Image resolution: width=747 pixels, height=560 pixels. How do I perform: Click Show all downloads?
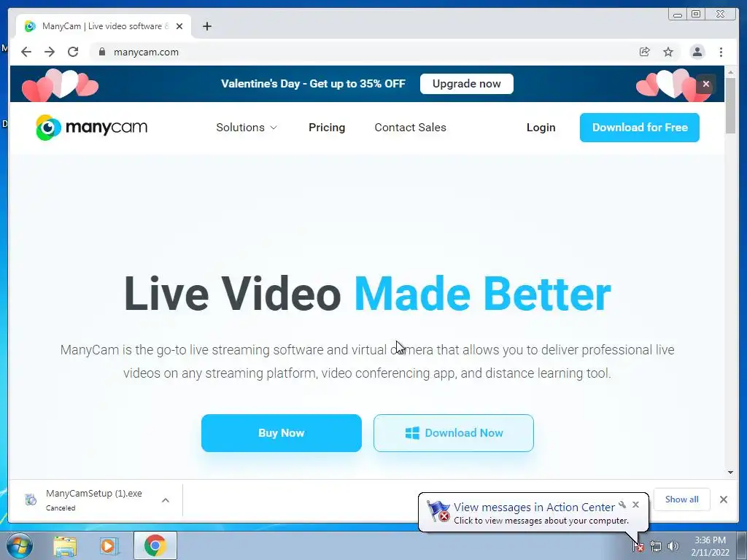coord(682,499)
